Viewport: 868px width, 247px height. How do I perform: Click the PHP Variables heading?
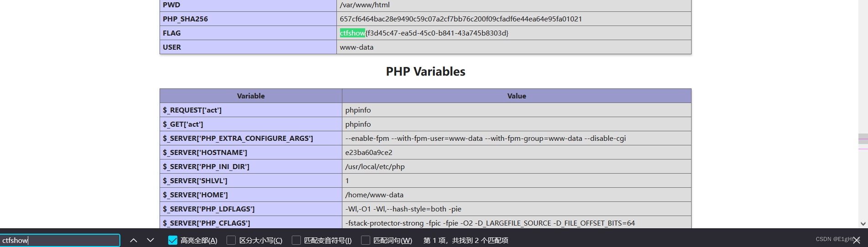[426, 72]
